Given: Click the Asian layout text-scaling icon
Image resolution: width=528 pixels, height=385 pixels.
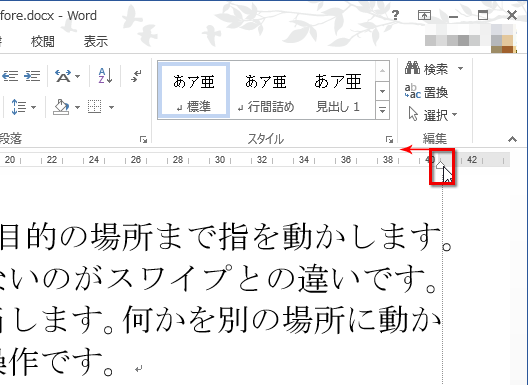Looking at the screenshot, I should (63, 76).
